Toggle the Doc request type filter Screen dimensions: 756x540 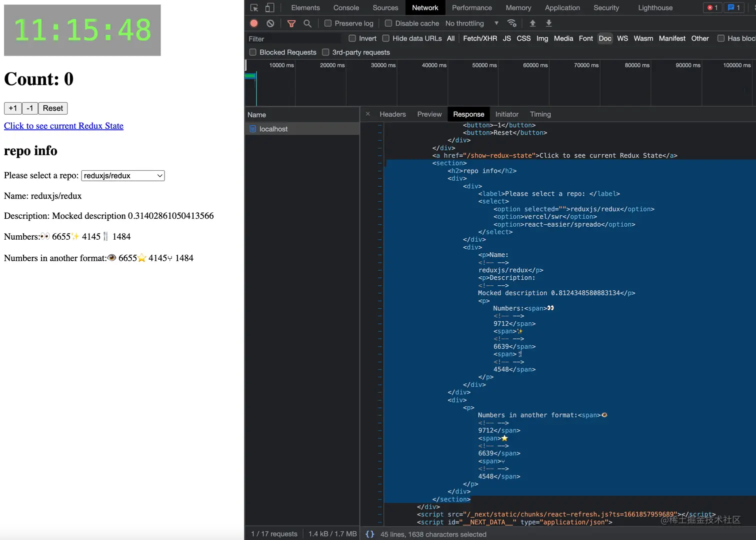click(x=605, y=39)
